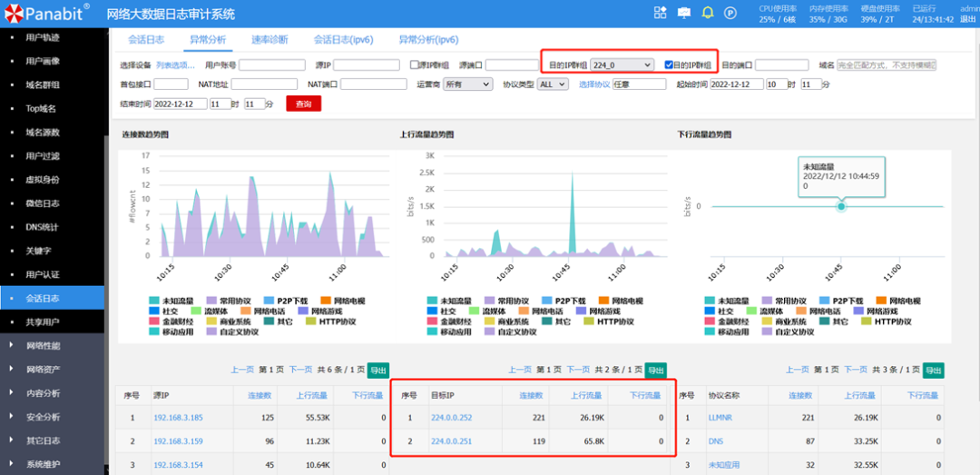Sort 目标IP table by 上行流量 header
The width and height of the screenshot is (980, 475).
(586, 395)
